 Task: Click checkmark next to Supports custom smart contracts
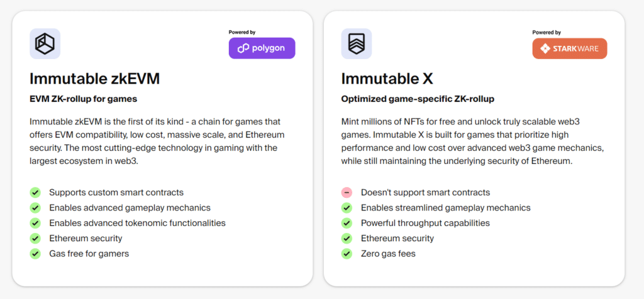pyautogui.click(x=35, y=192)
